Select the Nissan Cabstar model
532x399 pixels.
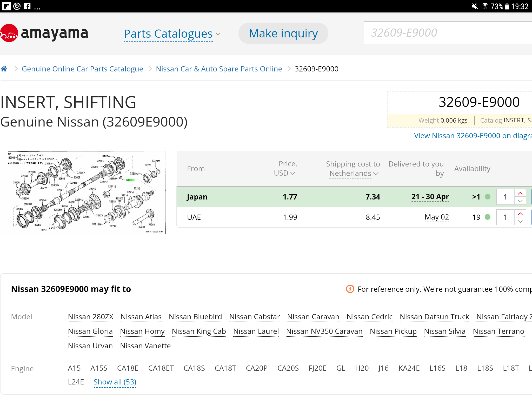255,317
